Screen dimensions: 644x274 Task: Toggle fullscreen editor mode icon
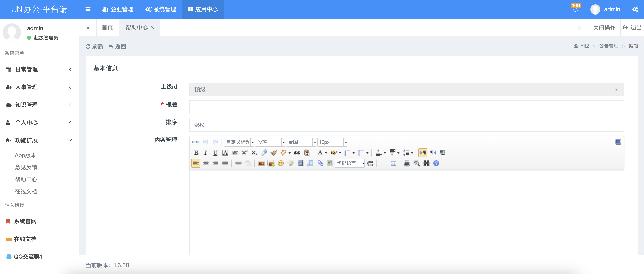(x=618, y=142)
